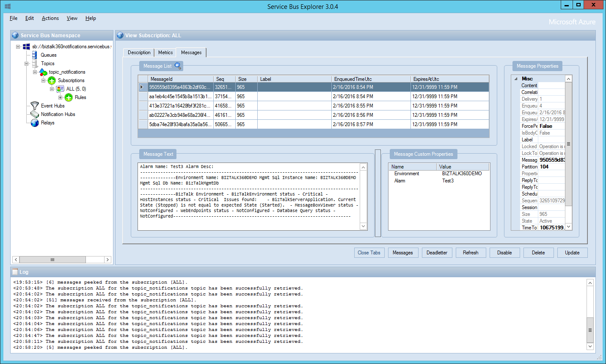Screen dimensions: 606x364
Task: Click the Messages button at bottom
Action: 403,253
